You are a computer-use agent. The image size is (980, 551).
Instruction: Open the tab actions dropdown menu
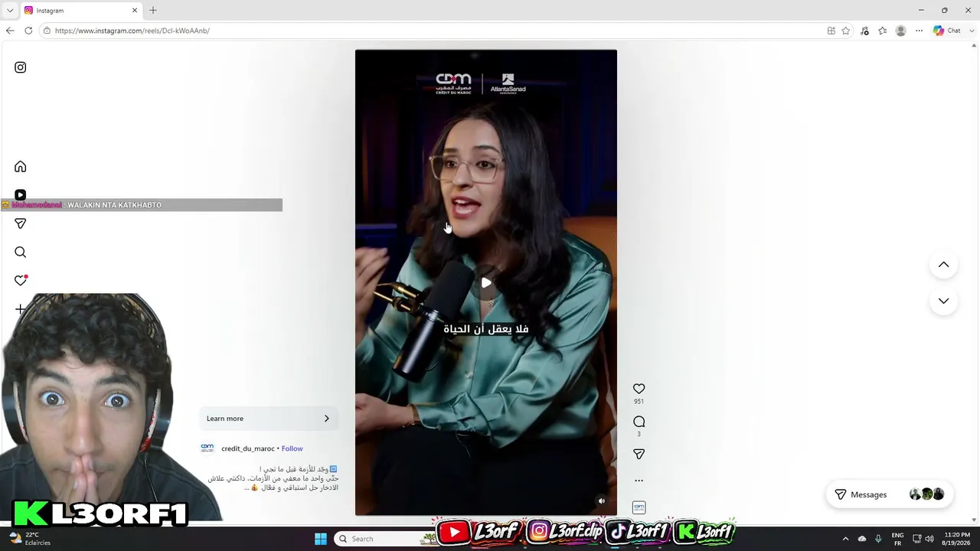[9, 11]
